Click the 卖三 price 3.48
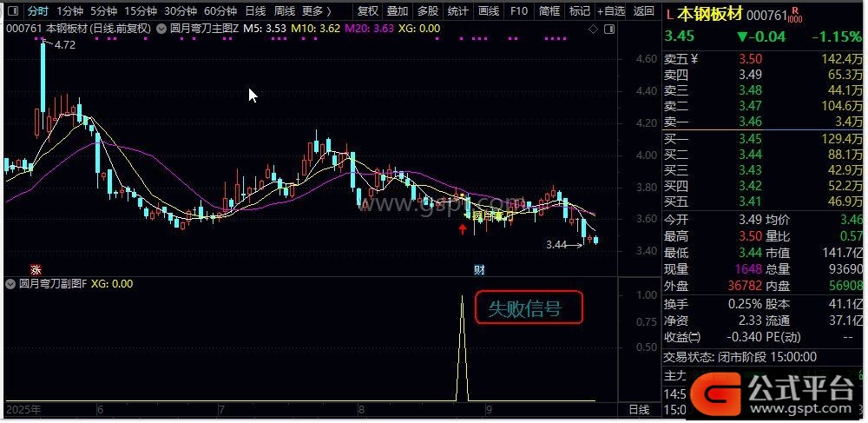Image resolution: width=868 pixels, height=423 pixels. pyautogui.click(x=750, y=90)
